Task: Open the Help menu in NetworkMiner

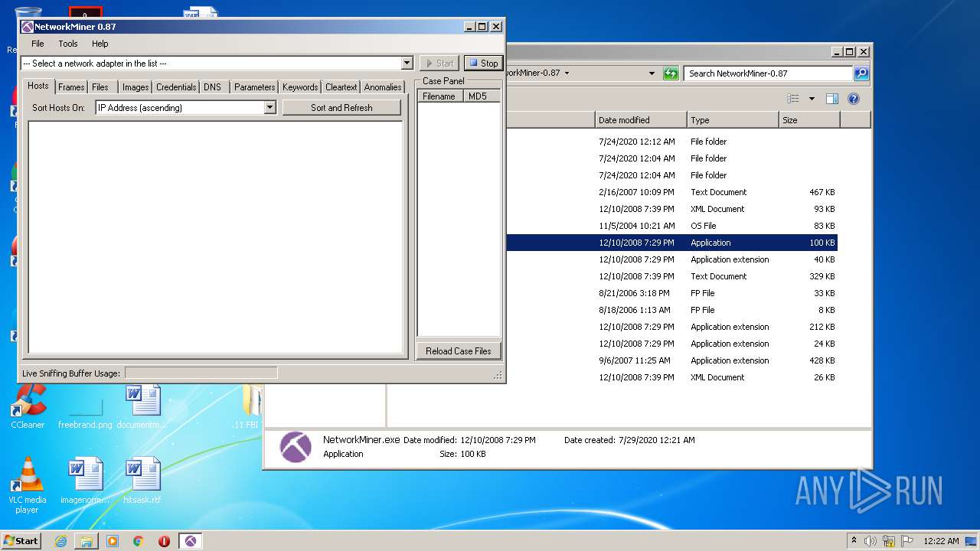Action: [100, 44]
